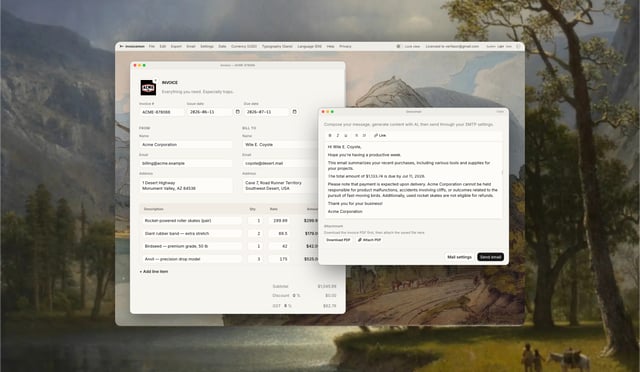Edit quantity for Rocket-powered roller skates

pos(255,221)
